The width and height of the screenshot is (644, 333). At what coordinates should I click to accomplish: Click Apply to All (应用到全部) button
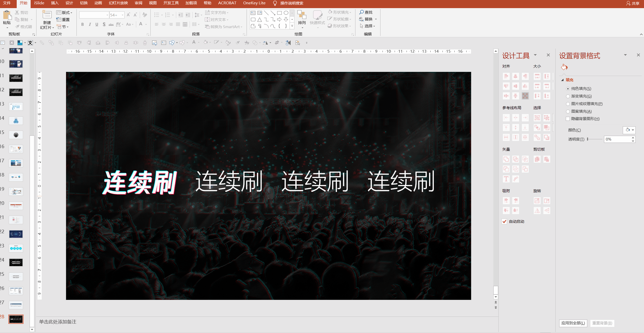573,323
